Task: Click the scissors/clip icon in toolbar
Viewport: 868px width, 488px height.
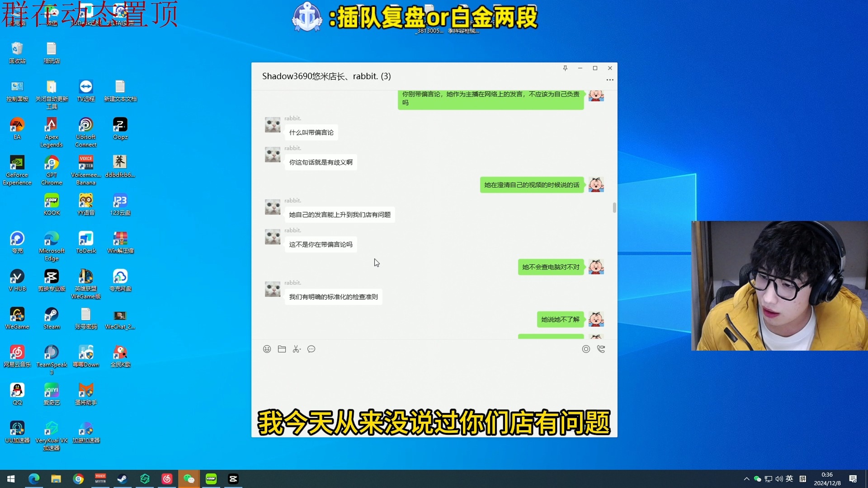Action: pyautogui.click(x=296, y=349)
